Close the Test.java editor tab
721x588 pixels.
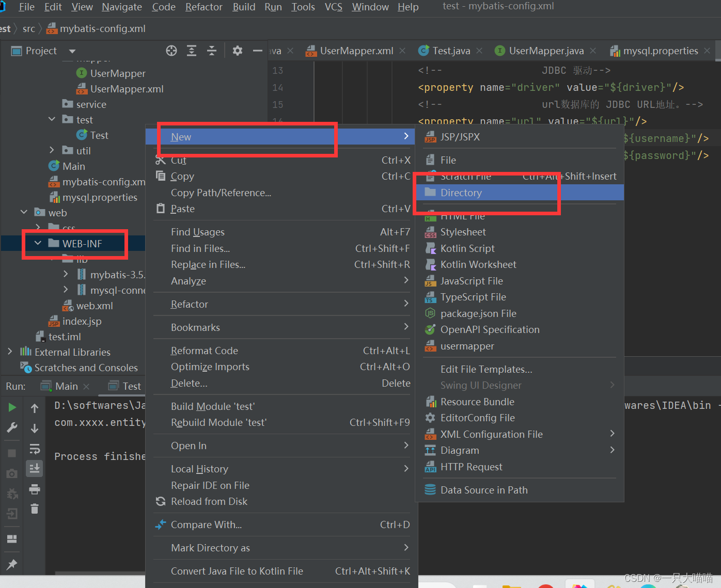tap(479, 51)
